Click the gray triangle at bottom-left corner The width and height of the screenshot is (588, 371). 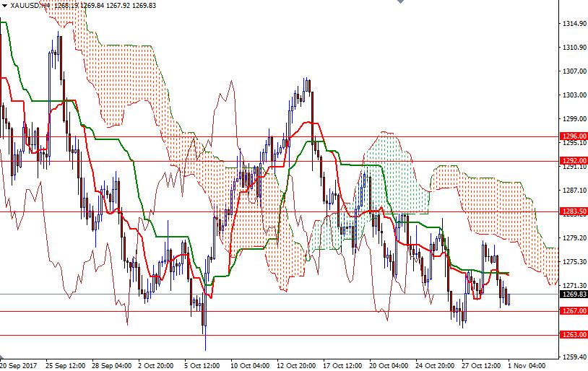point(3,358)
